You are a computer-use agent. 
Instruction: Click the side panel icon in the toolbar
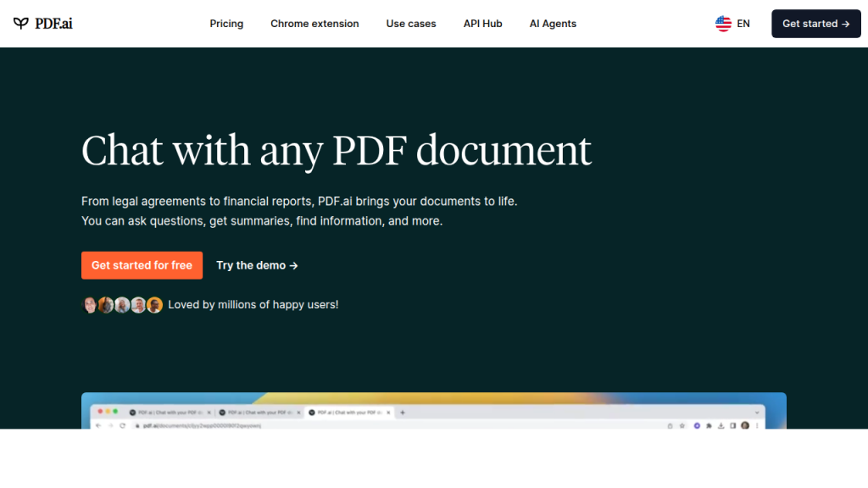coord(732,426)
